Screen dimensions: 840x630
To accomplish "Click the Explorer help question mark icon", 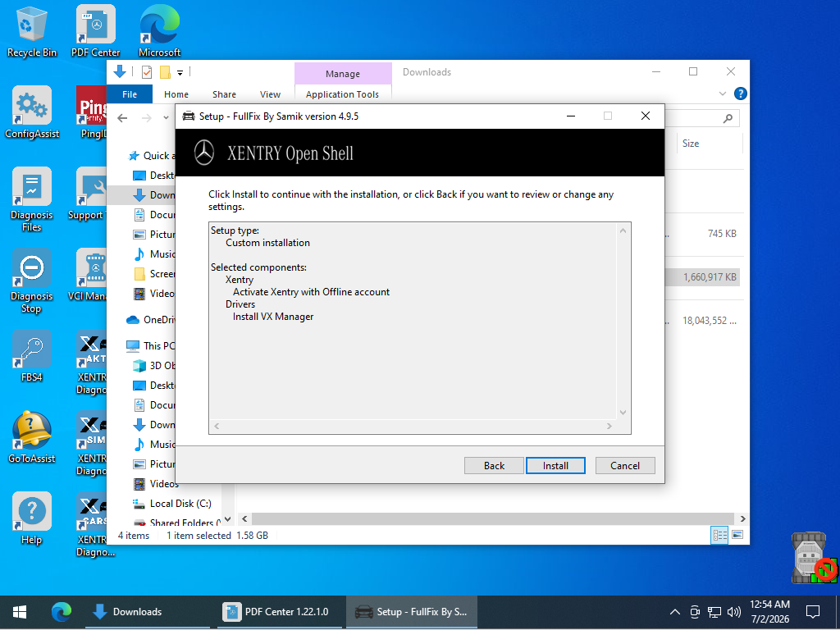I will point(741,94).
